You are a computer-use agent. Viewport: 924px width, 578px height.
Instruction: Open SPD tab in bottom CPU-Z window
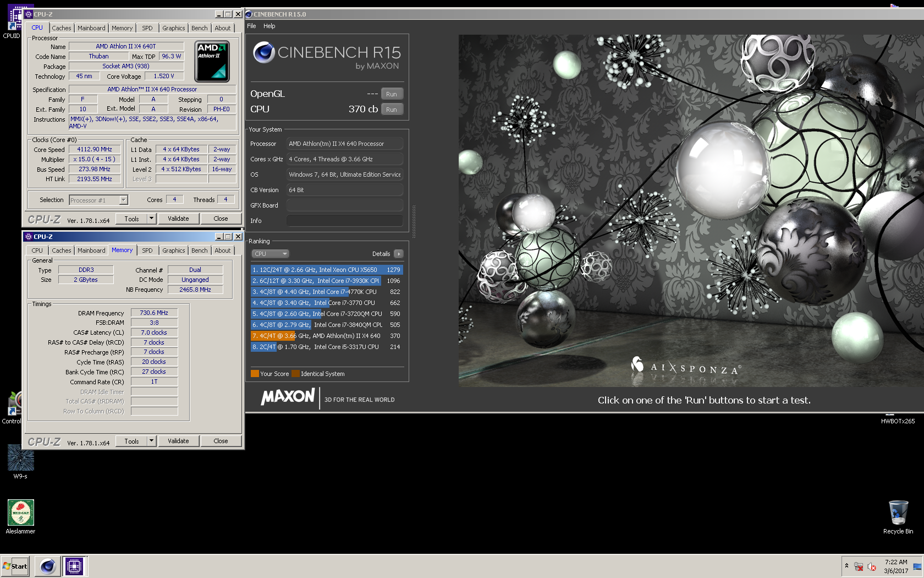[147, 250]
